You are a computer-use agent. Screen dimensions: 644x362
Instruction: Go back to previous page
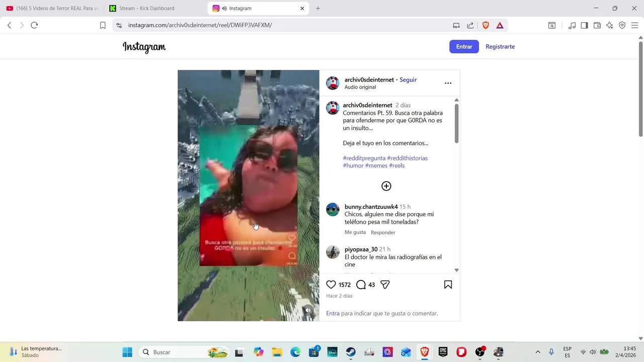(9, 25)
